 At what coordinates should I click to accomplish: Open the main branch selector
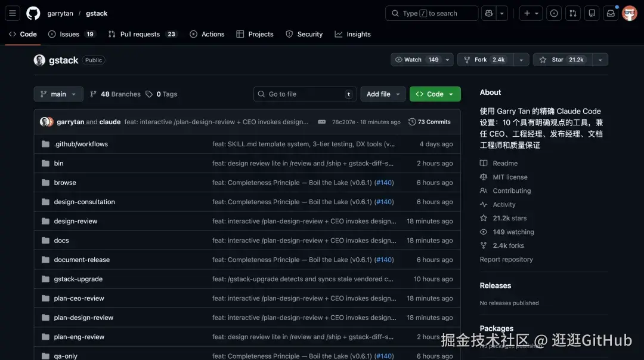tap(58, 94)
